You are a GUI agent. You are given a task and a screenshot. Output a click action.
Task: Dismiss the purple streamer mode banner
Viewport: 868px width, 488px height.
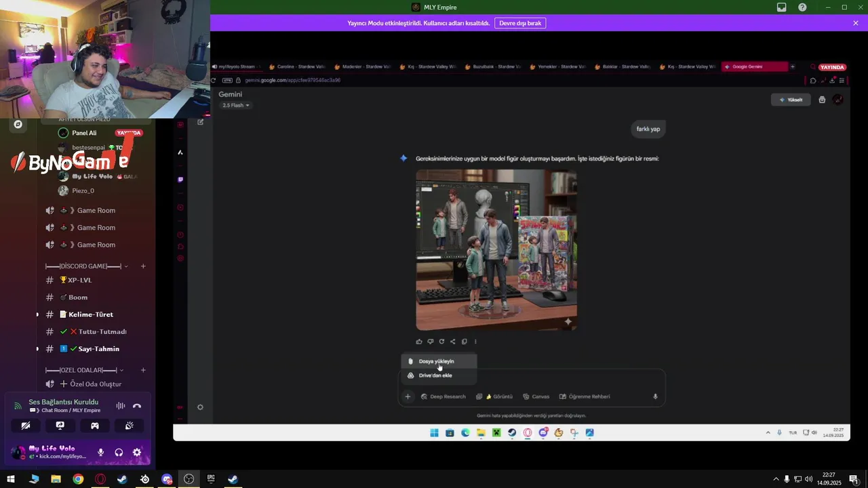[856, 23]
